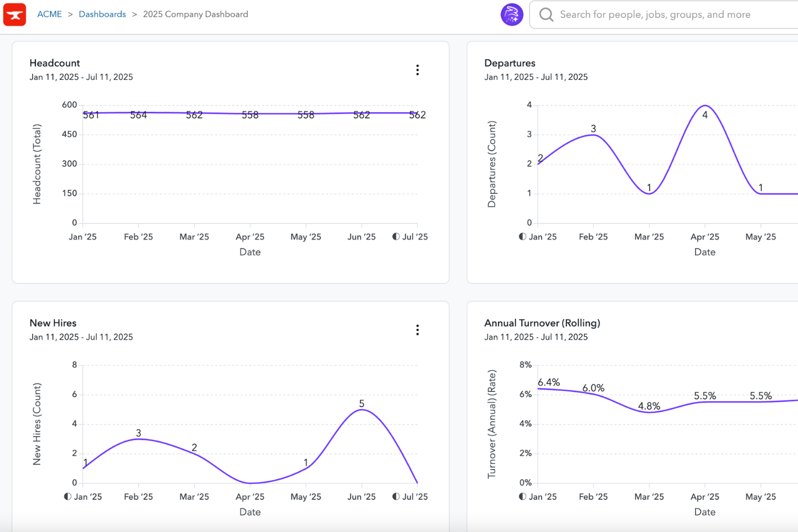Viewport: 798px width, 532px height.
Task: Open the New Hires chart kebab menu
Action: (x=417, y=329)
